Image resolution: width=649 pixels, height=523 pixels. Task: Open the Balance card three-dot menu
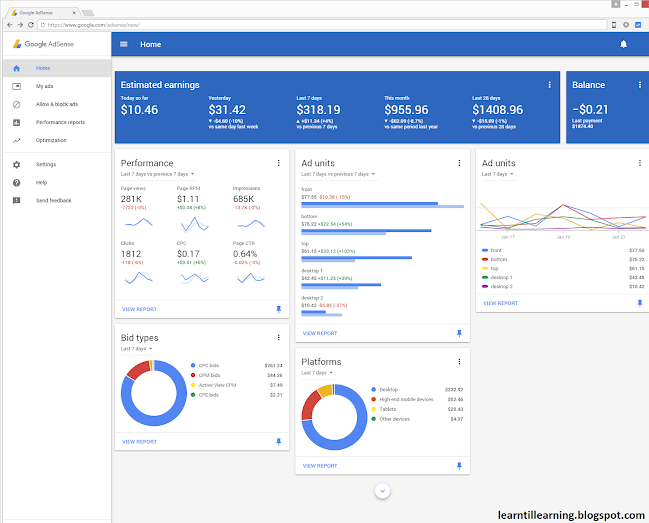pos(640,85)
